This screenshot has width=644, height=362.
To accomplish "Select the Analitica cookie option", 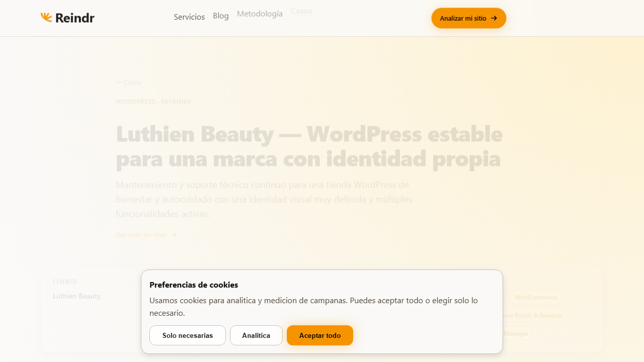I will pyautogui.click(x=256, y=335).
